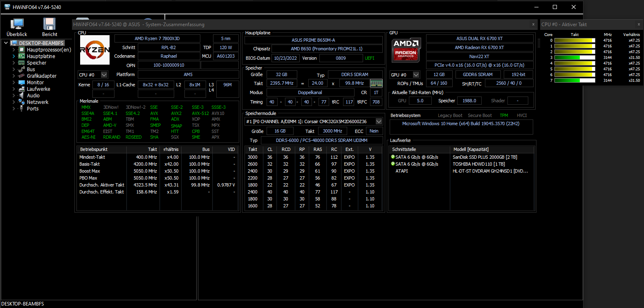The width and height of the screenshot is (644, 308).
Task: Open the Überblick summary toolbar button
Action: pyautogui.click(x=17, y=27)
